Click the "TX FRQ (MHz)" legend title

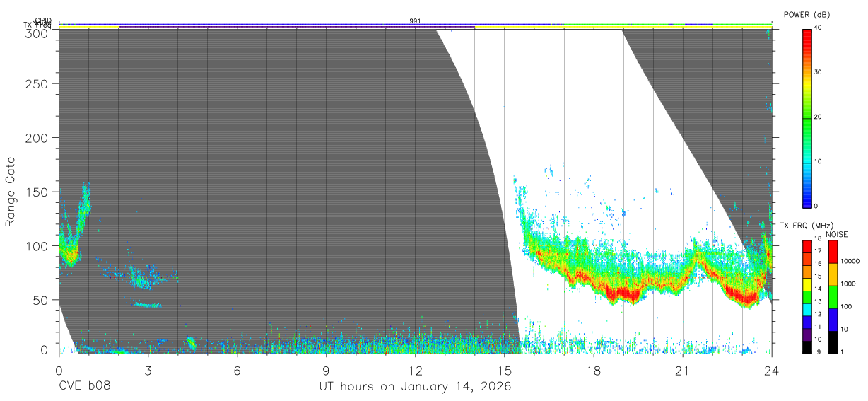806,225
